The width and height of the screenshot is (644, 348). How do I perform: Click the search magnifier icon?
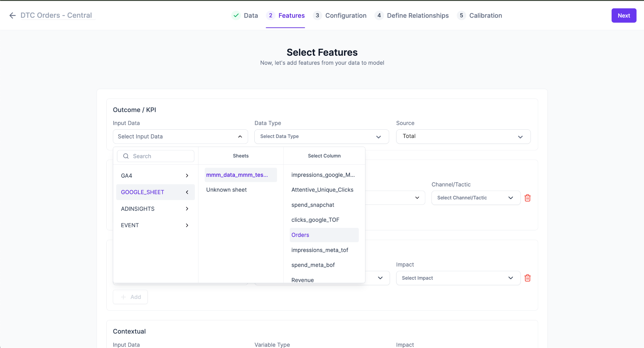coord(126,156)
